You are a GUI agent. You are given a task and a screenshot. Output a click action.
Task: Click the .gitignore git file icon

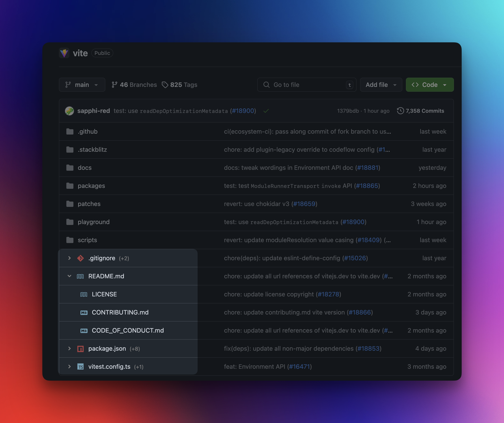(80, 258)
